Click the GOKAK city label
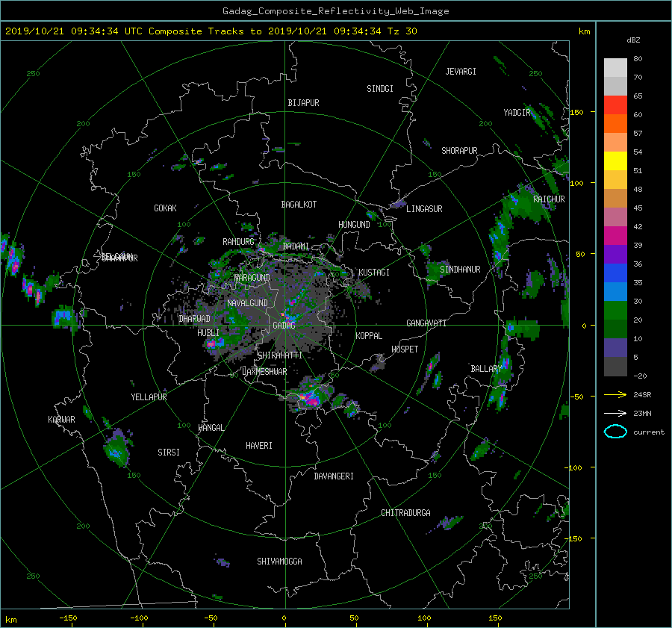Viewport: 672px width, 628px height. pos(166,208)
